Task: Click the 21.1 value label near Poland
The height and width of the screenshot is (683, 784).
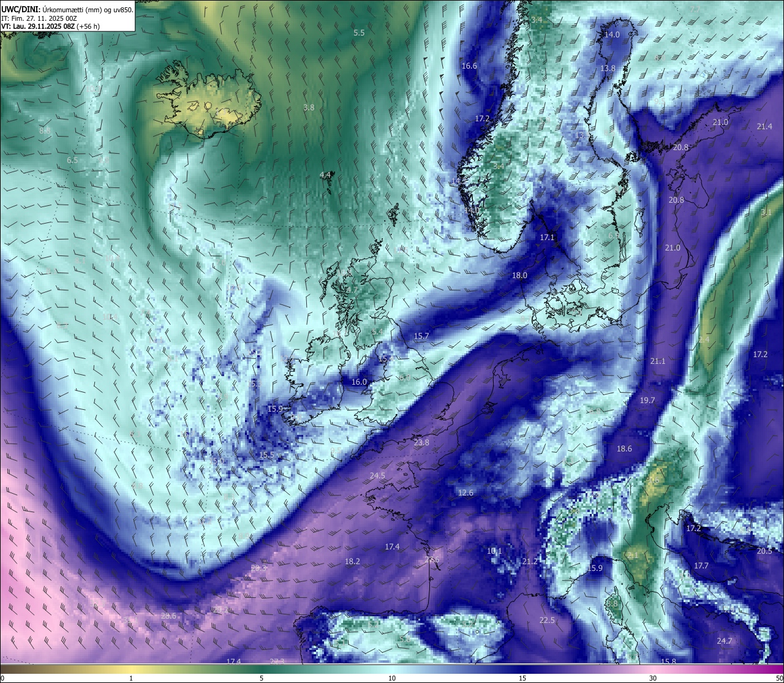Action: click(x=658, y=361)
